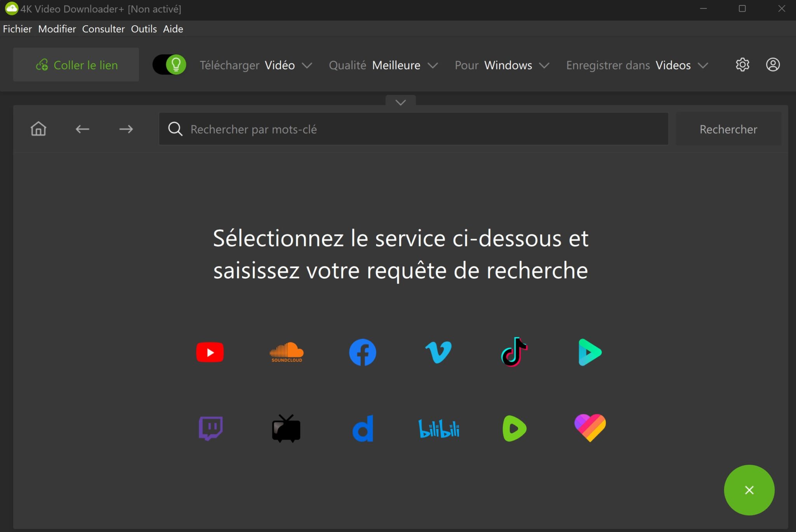796x532 pixels.
Task: Open the Outils menu
Action: [x=144, y=29]
